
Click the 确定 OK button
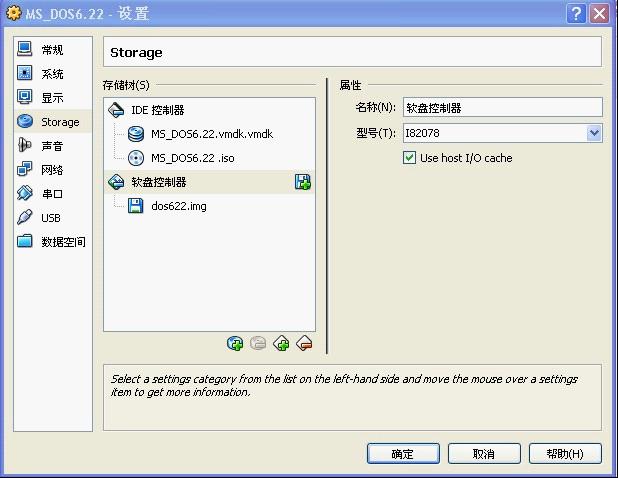click(x=403, y=454)
